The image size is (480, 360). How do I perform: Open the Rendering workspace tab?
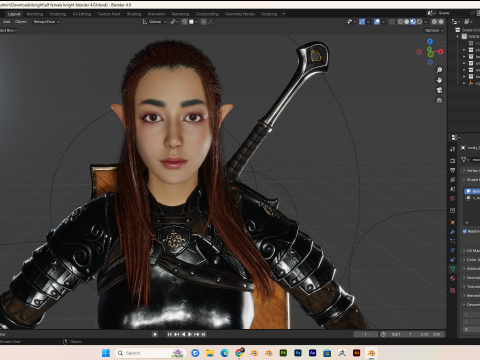click(x=180, y=14)
